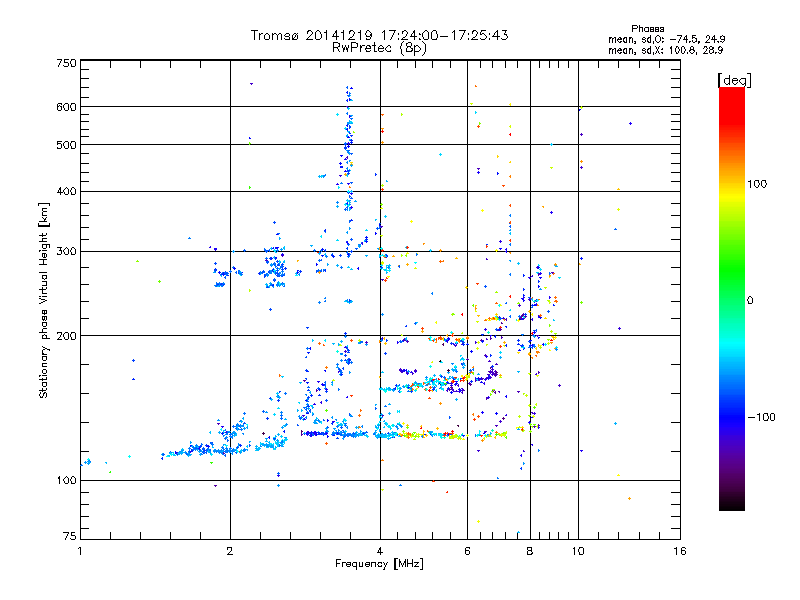Click the x-axis tick label '16'
The width and height of the screenshot is (800, 600).
click(680, 551)
